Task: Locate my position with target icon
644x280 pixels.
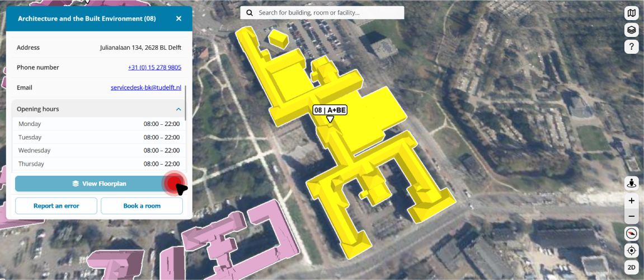Action: pos(631,250)
